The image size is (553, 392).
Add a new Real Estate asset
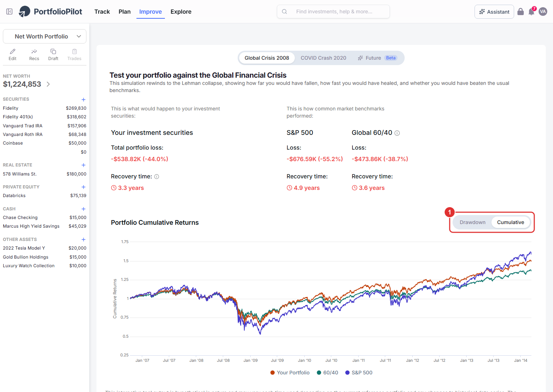coord(84,165)
